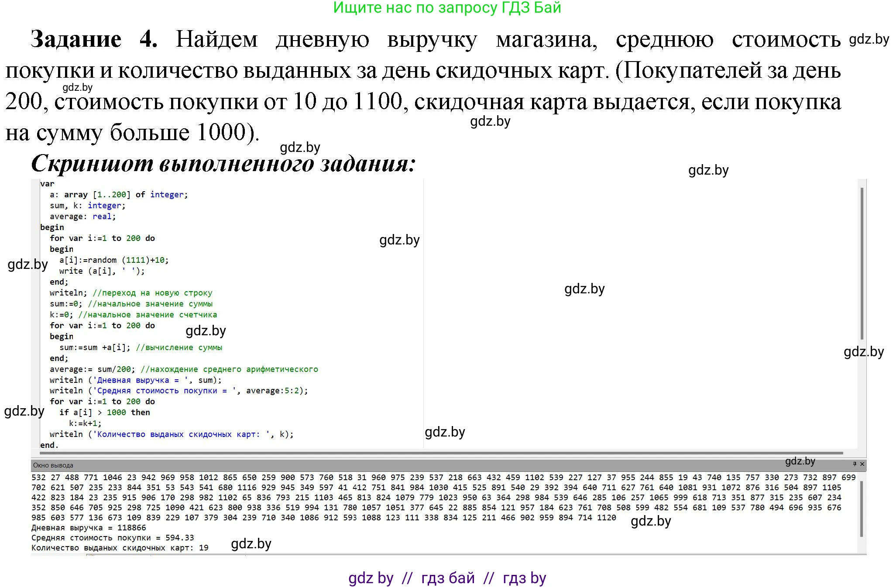Screen dimensions: 896x588
Task: Click the гдз бай footer text
Action: 448,578
